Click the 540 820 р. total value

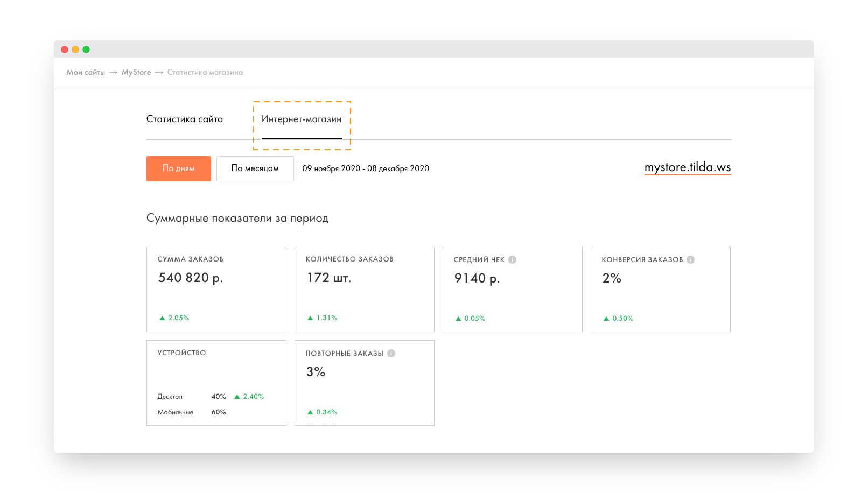click(191, 278)
